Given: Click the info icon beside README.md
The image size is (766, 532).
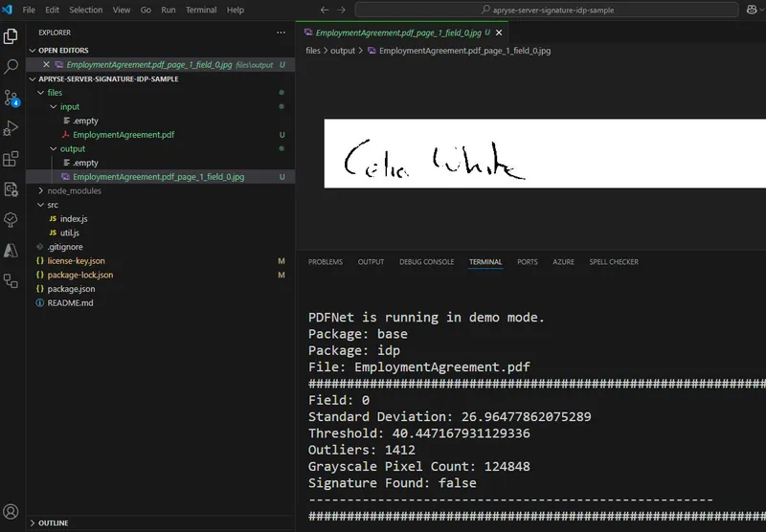Looking at the screenshot, I should 40,302.
